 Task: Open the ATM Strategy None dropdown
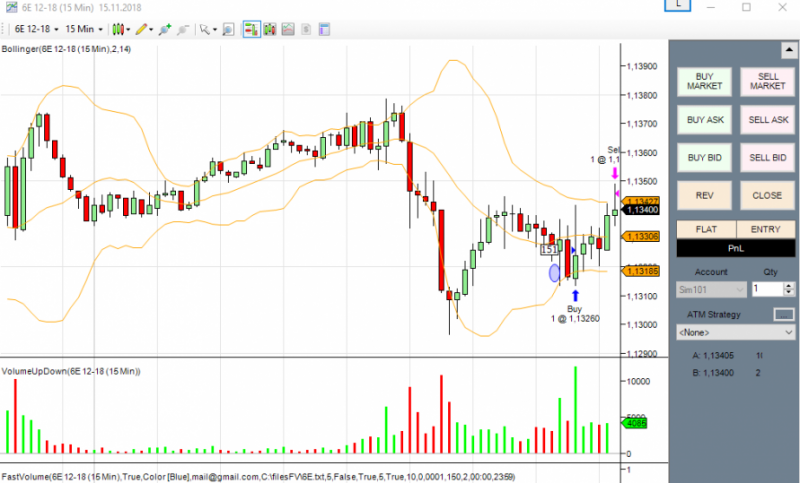[735, 333]
